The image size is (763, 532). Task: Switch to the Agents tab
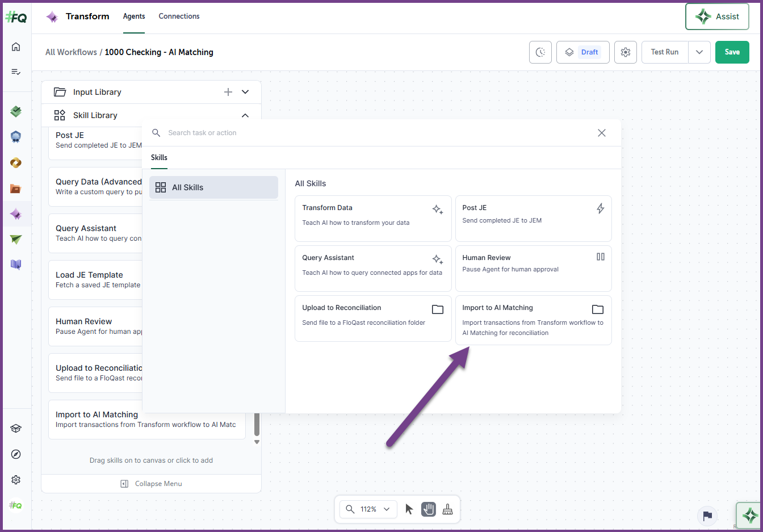[x=134, y=16]
